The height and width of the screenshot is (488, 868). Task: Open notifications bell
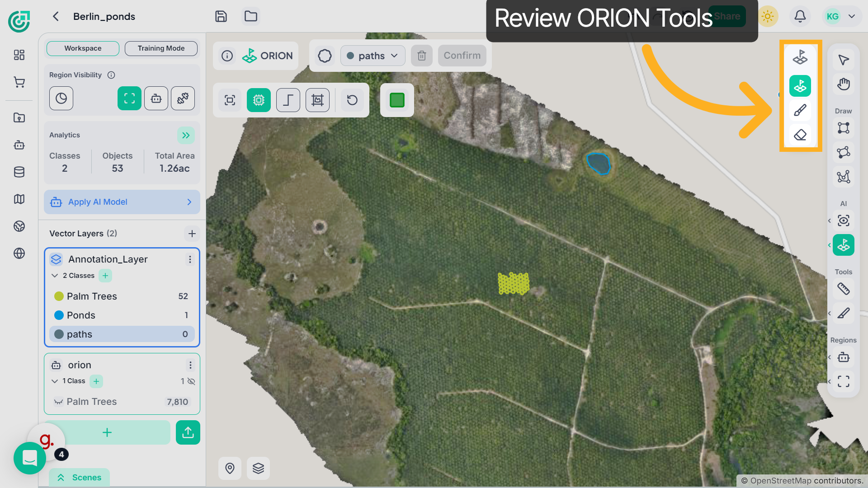pyautogui.click(x=800, y=17)
